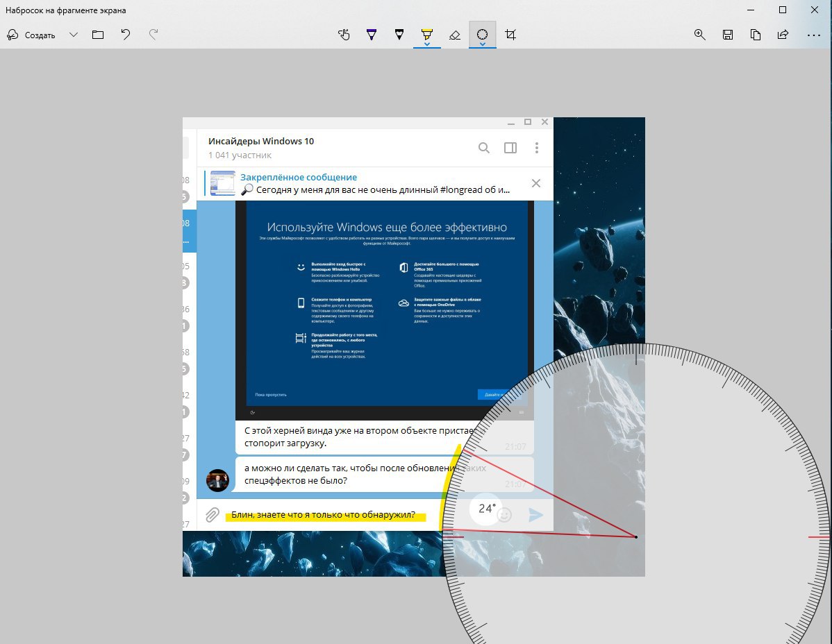
Task: Select the yellow highlighter tool
Action: (426, 34)
